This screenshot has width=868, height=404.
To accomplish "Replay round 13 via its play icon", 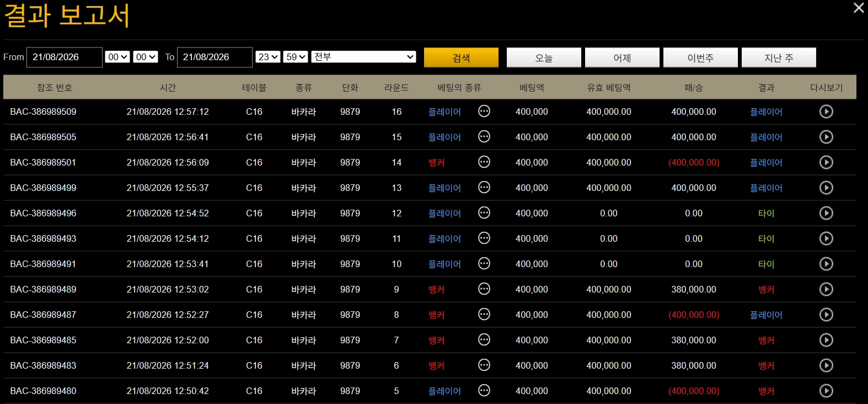I will pyautogui.click(x=826, y=188).
